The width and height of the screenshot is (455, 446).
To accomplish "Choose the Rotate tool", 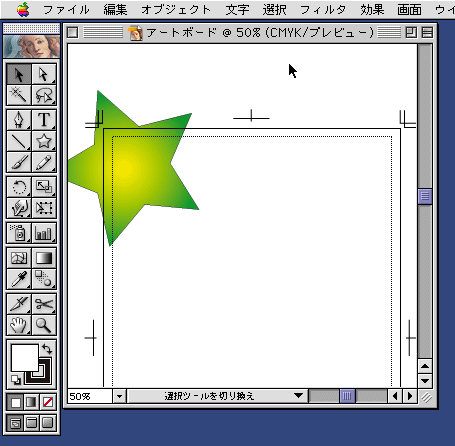I will (19, 187).
